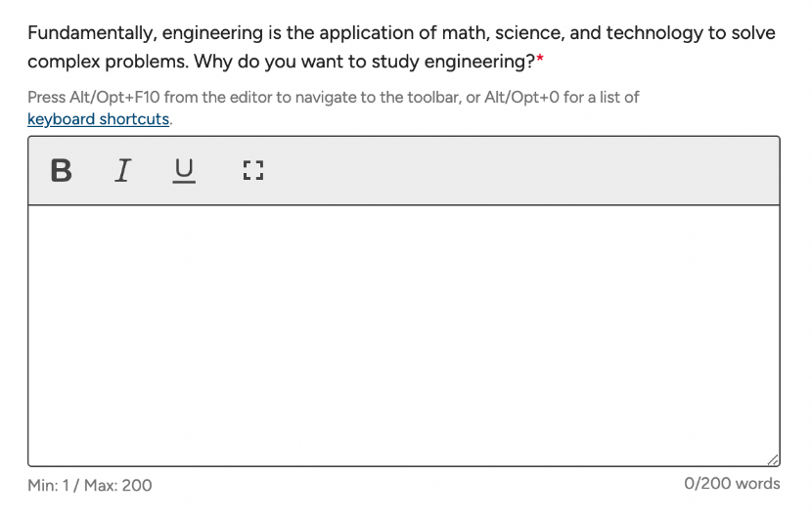Click the 0/200 words counter
812x520 pixels.
[x=732, y=484]
